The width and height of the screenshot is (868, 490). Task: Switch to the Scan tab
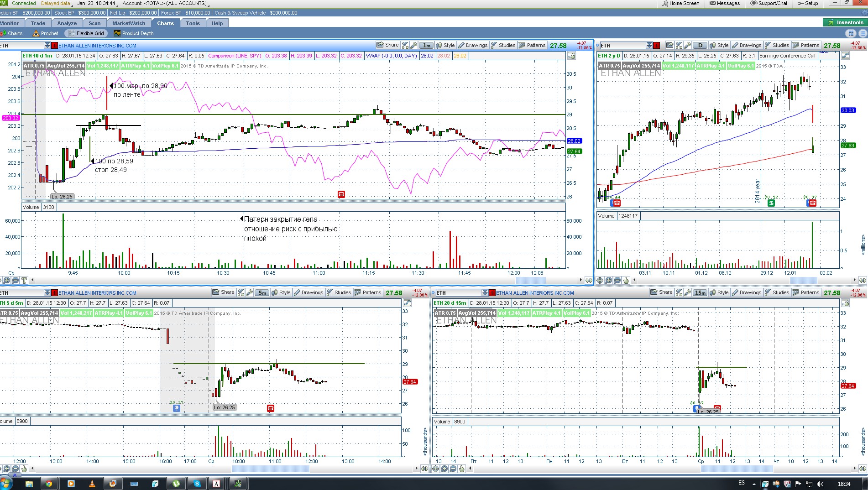coord(94,23)
